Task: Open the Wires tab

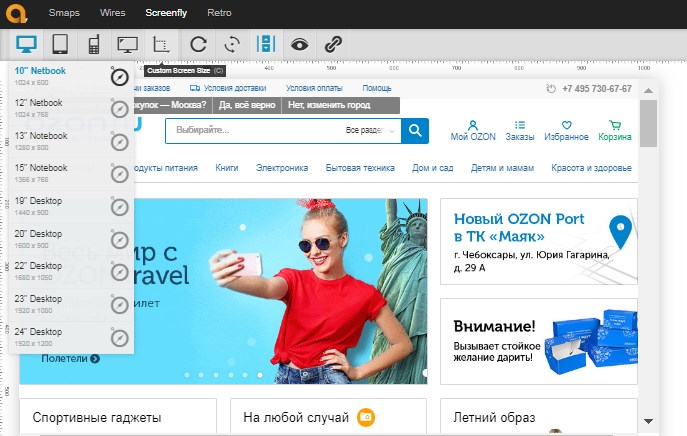Action: 113,13
